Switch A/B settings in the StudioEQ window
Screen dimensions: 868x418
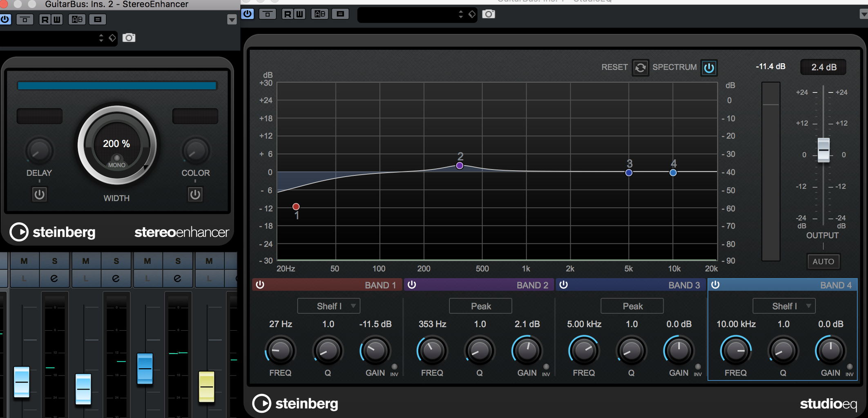click(x=320, y=14)
